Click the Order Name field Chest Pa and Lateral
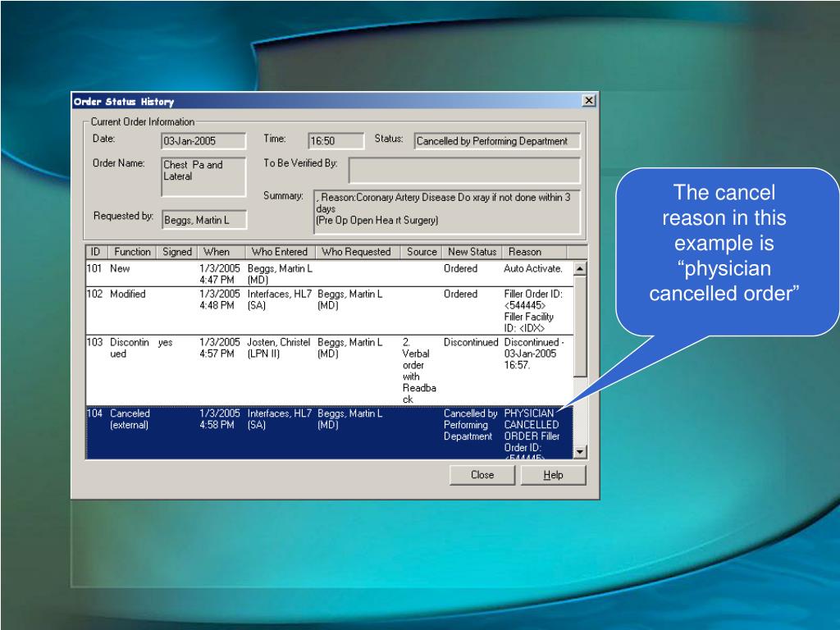Screen dimensions: 840x630 point(203,176)
